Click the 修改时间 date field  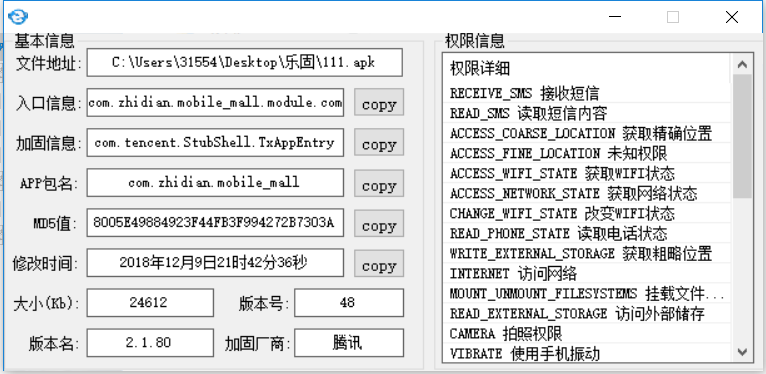pos(215,263)
